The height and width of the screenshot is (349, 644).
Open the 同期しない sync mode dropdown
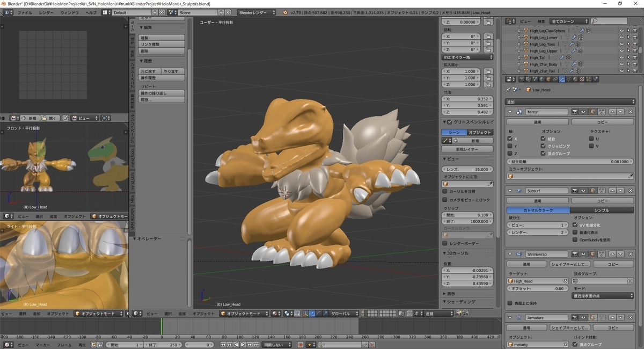(x=276, y=344)
